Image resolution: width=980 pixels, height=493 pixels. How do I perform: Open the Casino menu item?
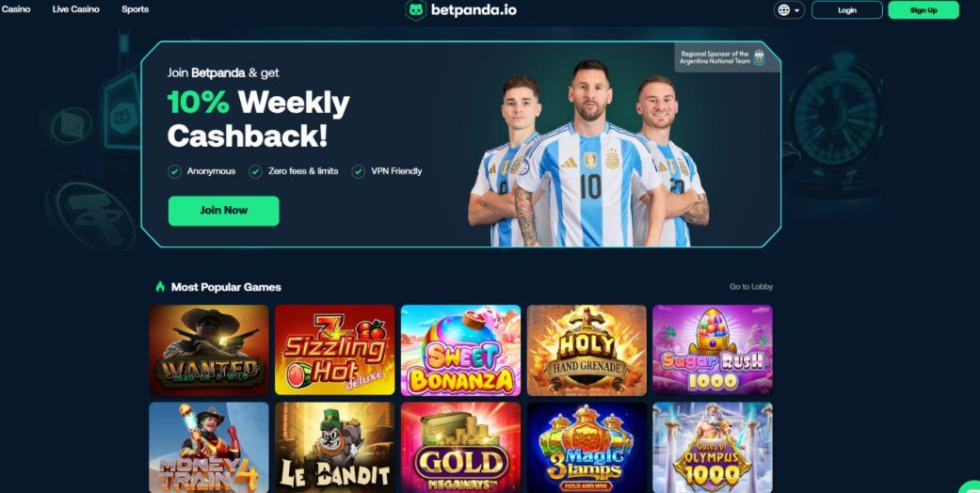(x=16, y=9)
